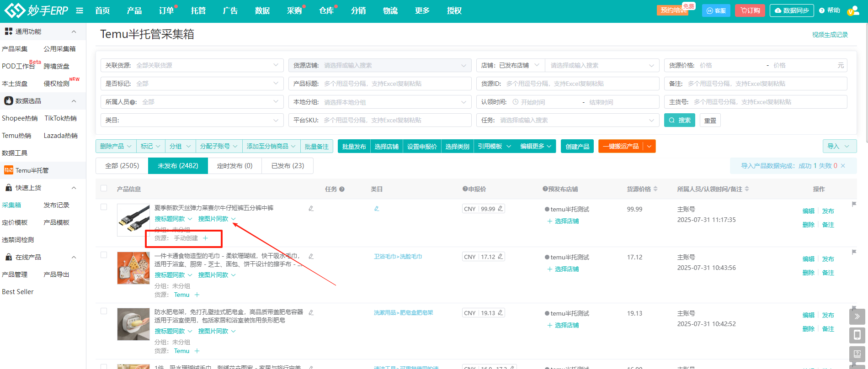Click the 搜索 search button
This screenshot has width=868, height=369.
pyautogui.click(x=680, y=120)
